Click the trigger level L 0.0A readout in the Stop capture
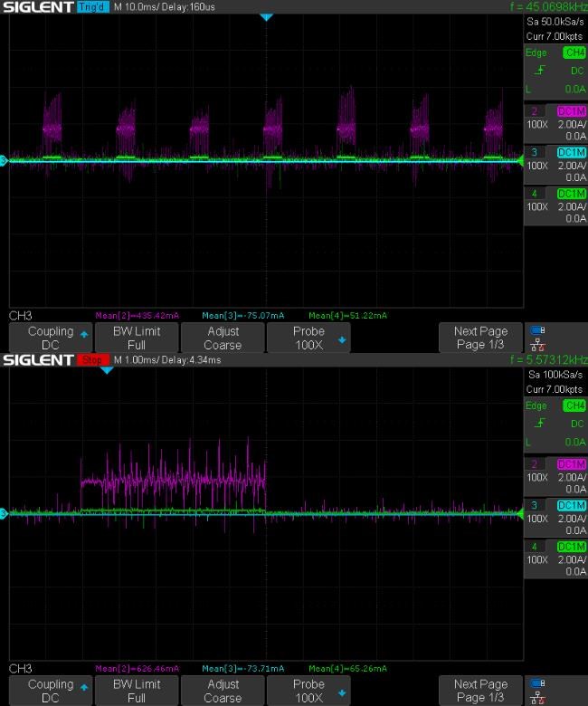The image size is (588, 706). (556, 442)
